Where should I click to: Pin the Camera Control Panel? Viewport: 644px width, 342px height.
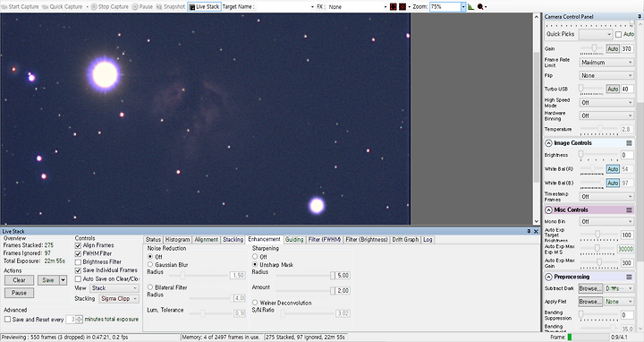[x=640, y=16]
